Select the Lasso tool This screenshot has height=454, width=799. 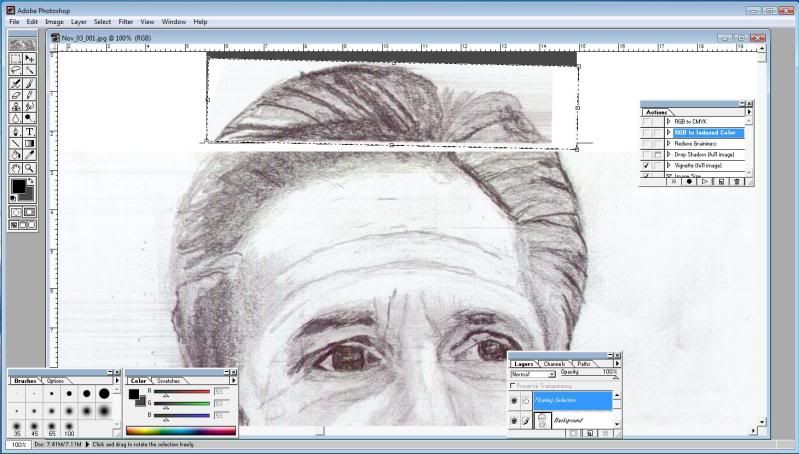tap(16, 70)
